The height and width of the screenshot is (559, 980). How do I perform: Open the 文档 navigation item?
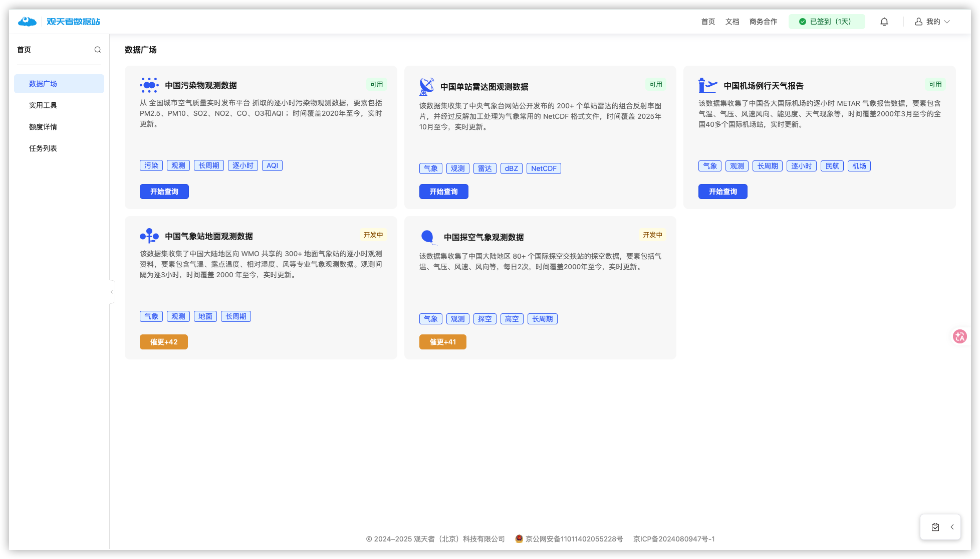(732, 21)
